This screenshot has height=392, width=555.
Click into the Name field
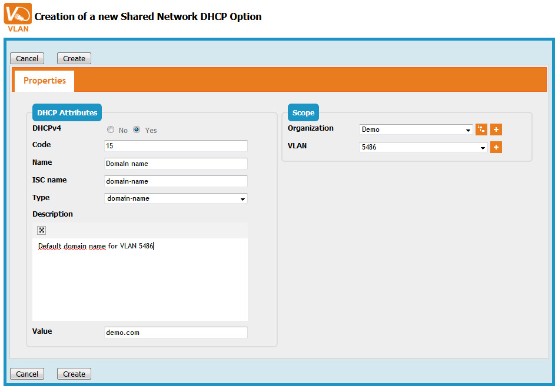pos(175,164)
